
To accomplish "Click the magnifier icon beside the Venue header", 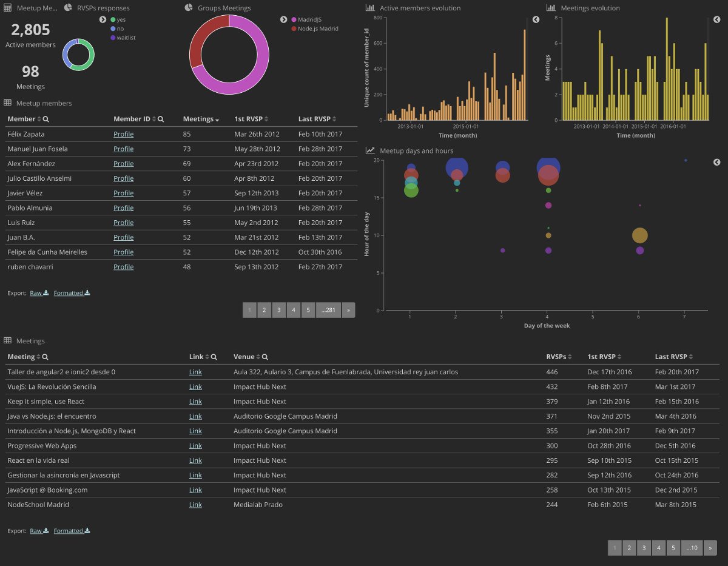I will pyautogui.click(x=265, y=357).
